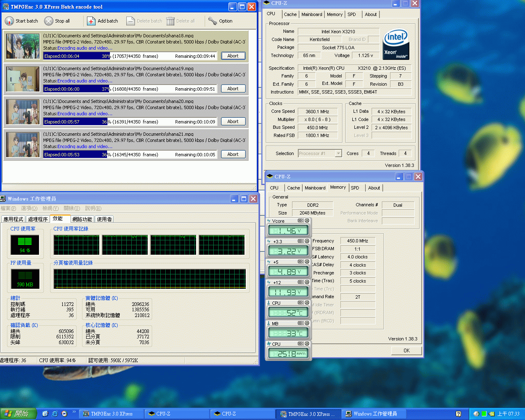Click the Vcore 1.46 V readout display

pos(288,231)
